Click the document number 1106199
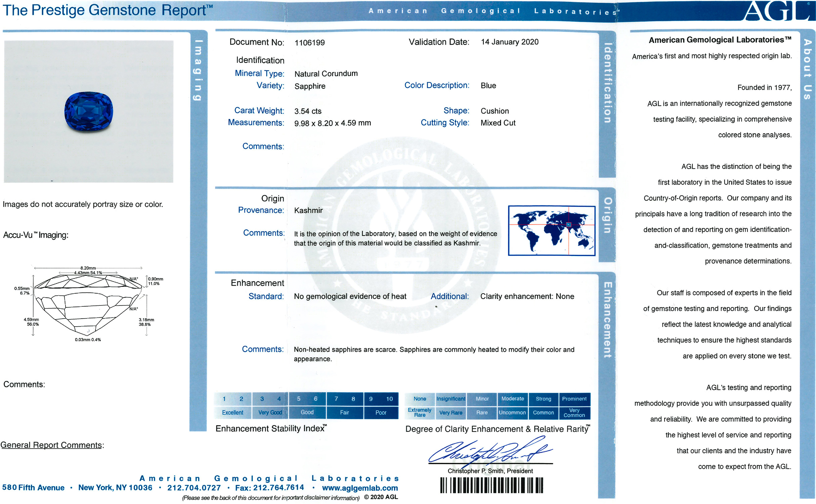 coord(309,43)
